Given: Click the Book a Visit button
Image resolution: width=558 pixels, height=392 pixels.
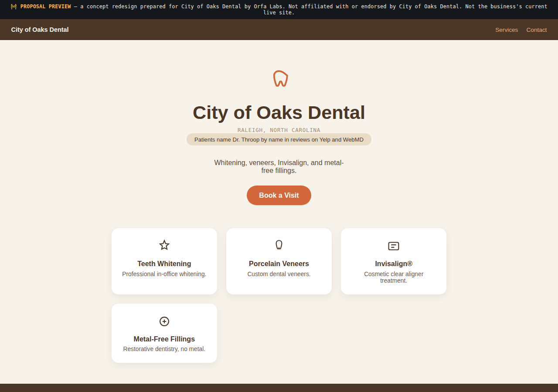Looking at the screenshot, I should (x=279, y=195).
